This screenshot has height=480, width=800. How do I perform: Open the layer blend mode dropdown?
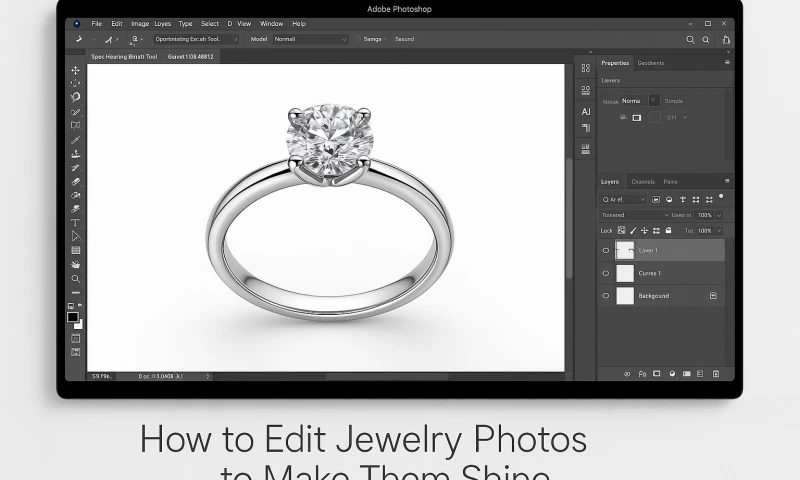634,215
